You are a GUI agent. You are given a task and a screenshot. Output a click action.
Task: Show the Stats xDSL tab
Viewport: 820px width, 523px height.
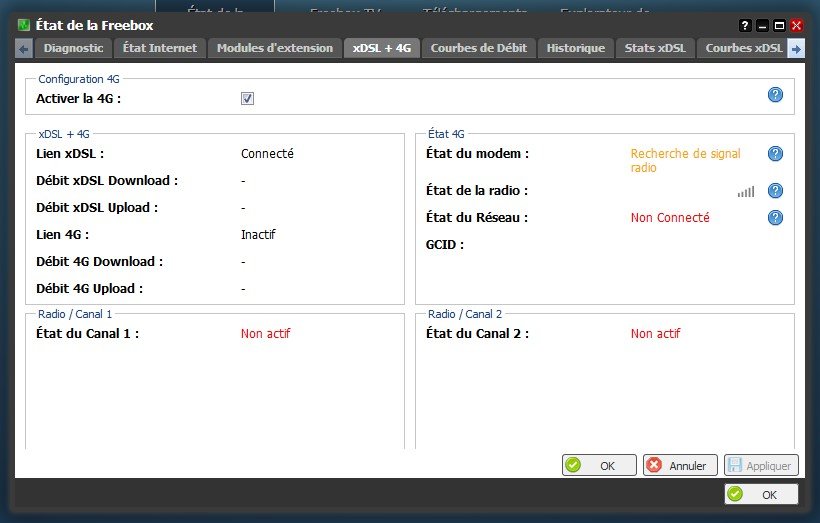[655, 48]
